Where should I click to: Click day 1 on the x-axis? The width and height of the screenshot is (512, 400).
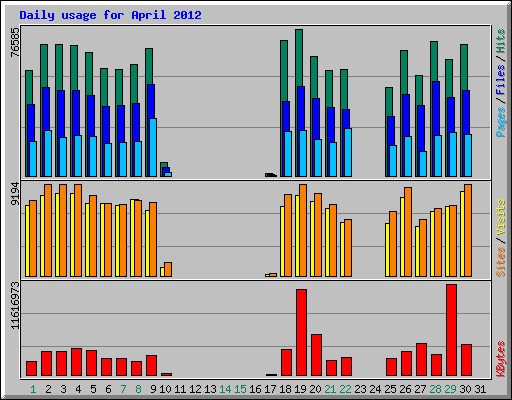33,389
